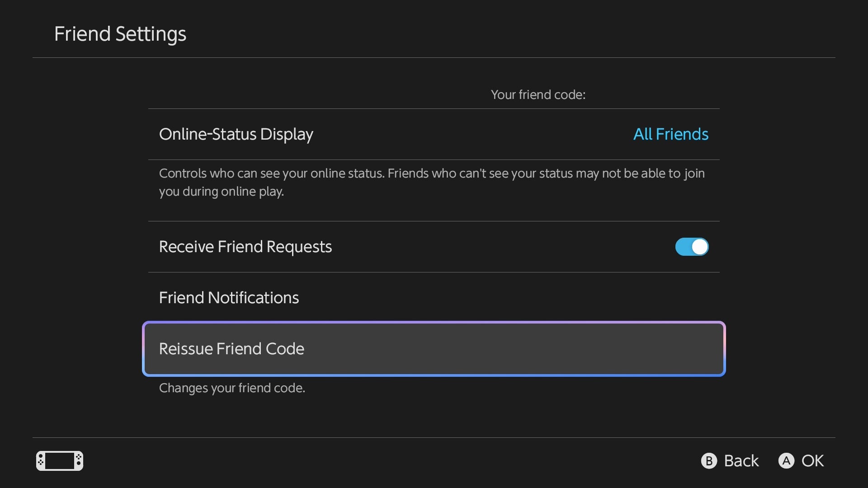Click the Receive Friend Requests label text

[245, 247]
